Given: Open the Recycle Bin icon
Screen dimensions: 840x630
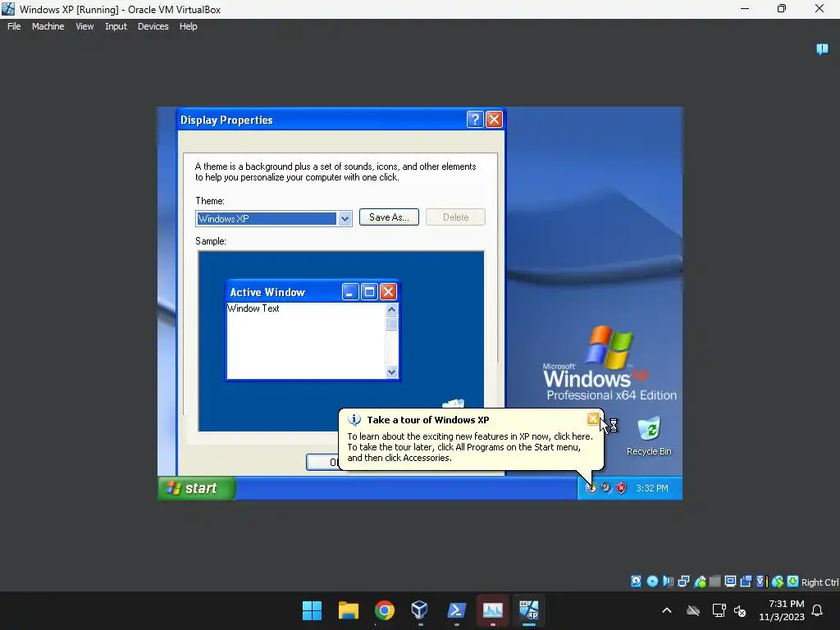Looking at the screenshot, I should pos(649,436).
